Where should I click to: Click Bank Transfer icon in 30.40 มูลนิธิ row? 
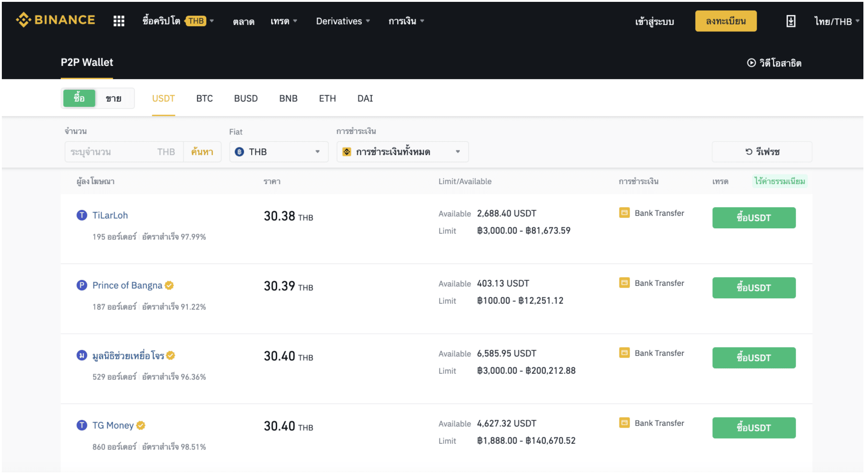pos(624,353)
